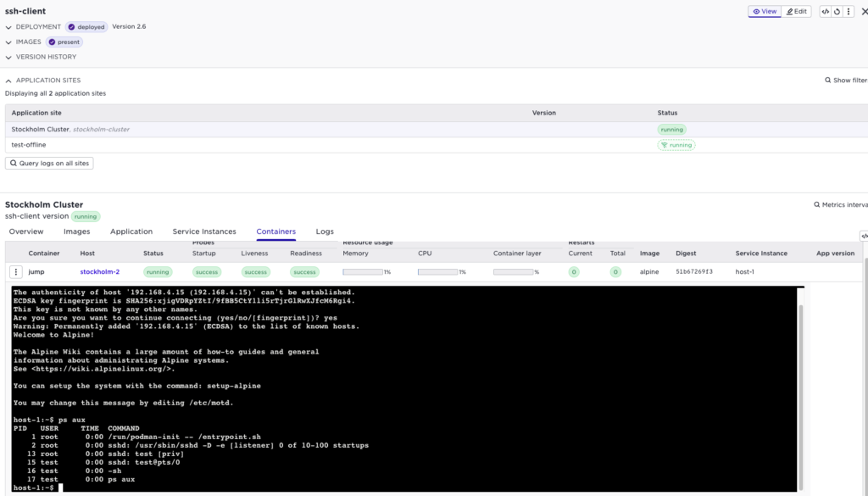Switch to the Logs tab
868x496 pixels.
pyautogui.click(x=325, y=231)
